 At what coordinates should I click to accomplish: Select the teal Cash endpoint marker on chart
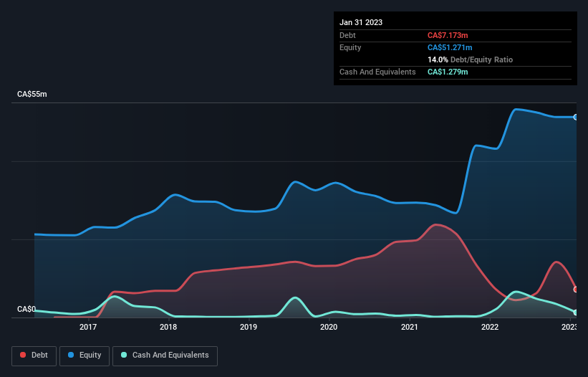coord(576,312)
